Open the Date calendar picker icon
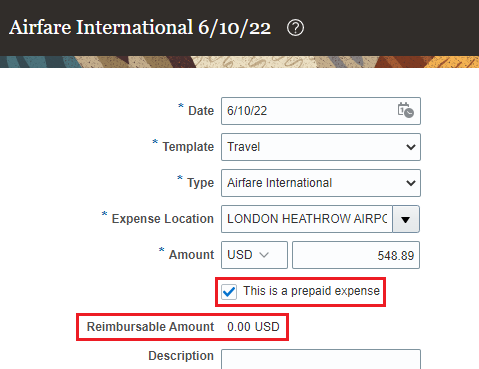This screenshot has height=369, width=479. (405, 110)
